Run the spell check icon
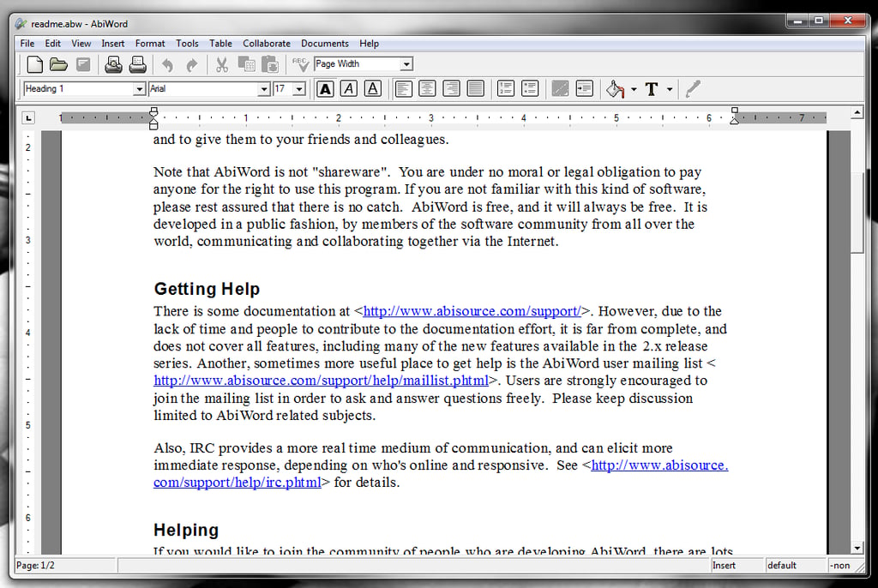 tap(300, 65)
